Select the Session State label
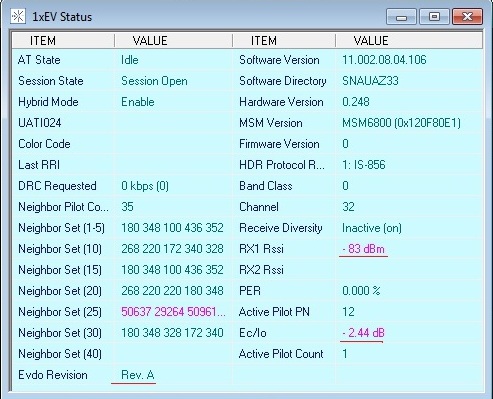This screenshot has width=493, height=399. pos(51,81)
